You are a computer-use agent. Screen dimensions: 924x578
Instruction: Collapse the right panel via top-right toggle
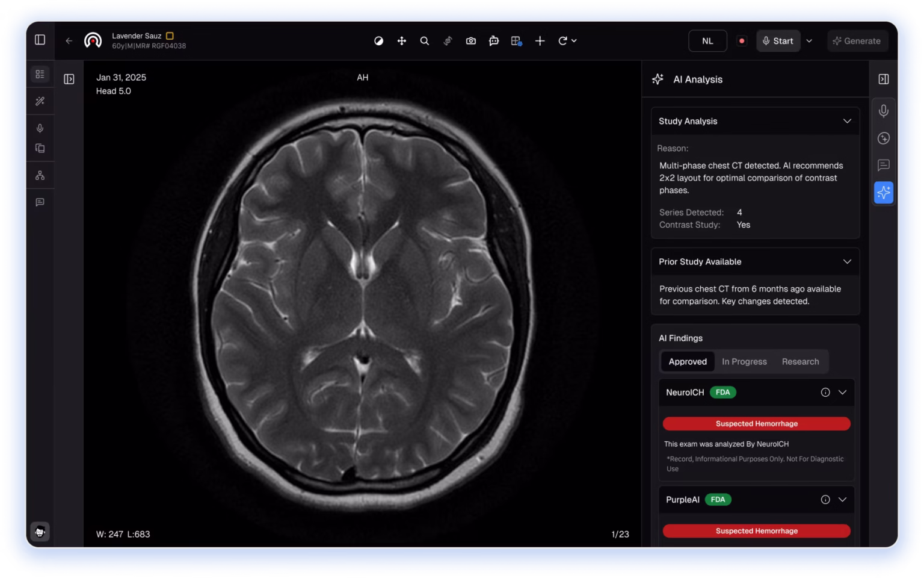[x=884, y=79]
